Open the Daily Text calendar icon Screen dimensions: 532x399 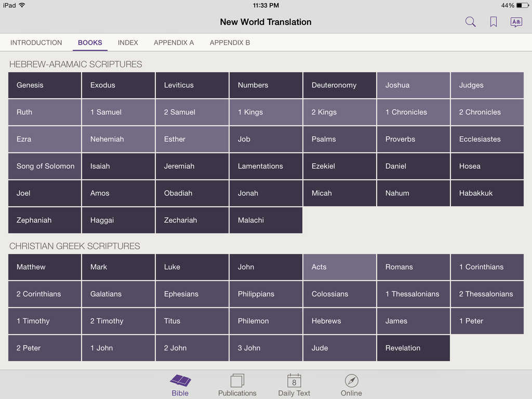click(x=294, y=380)
